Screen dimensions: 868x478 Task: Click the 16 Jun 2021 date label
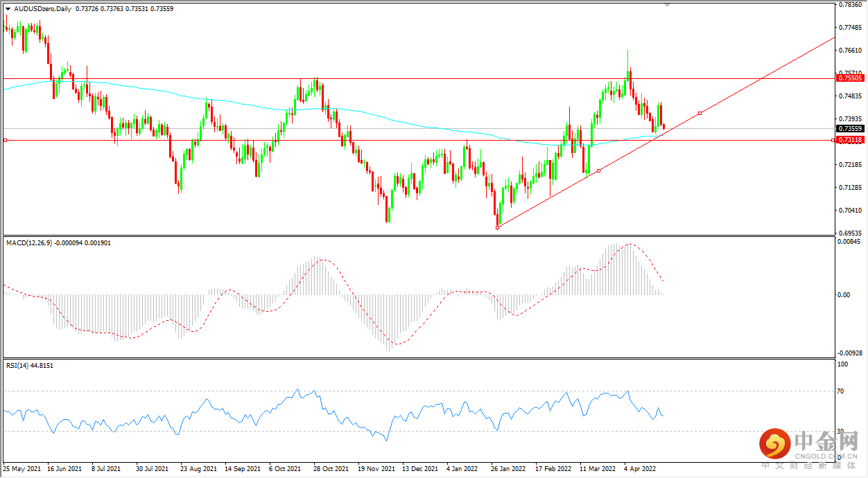click(66, 468)
